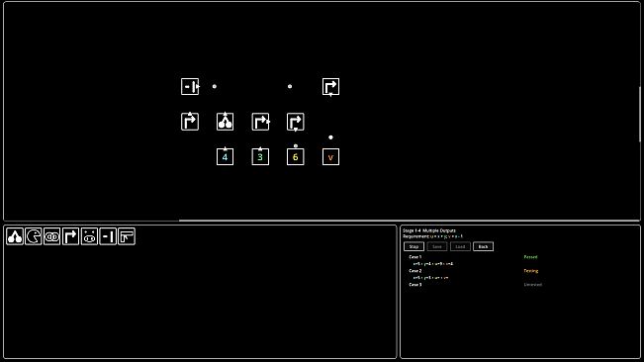Click the green box with value 3
The width and height of the screenshot is (644, 362).
(260, 157)
